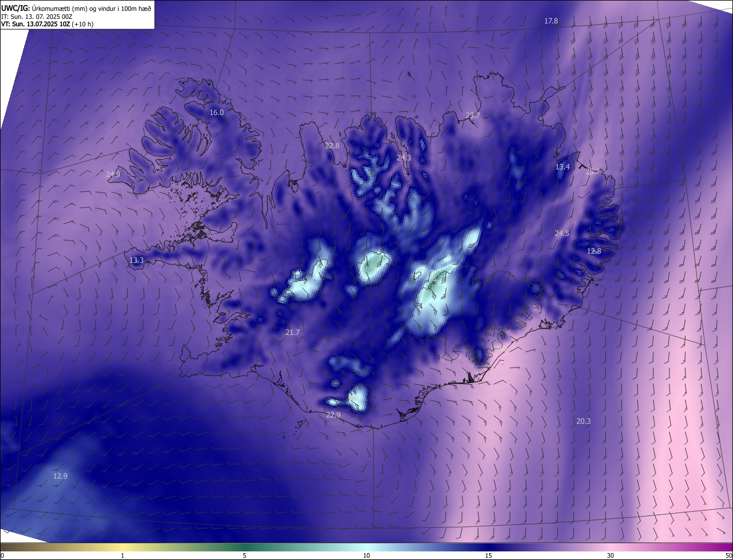Click the 21.7 value label
This screenshot has height=560, width=733.
(x=293, y=333)
